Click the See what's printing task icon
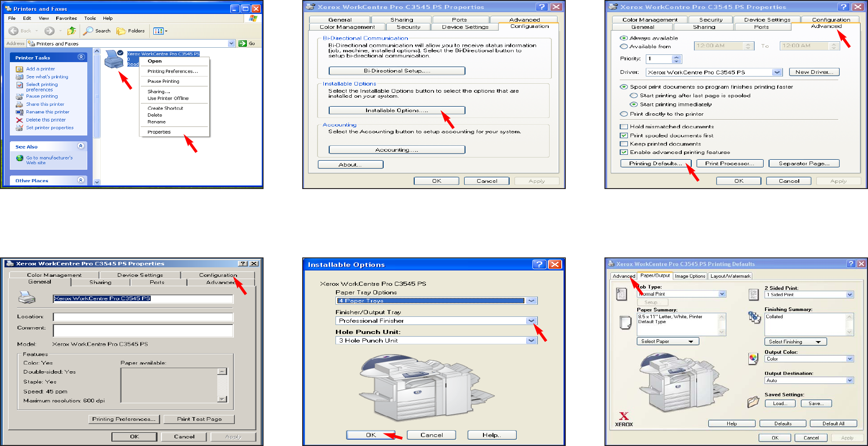868x446 pixels. click(19, 77)
